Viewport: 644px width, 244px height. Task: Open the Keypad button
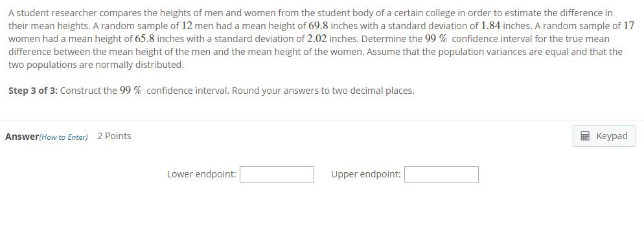[604, 136]
